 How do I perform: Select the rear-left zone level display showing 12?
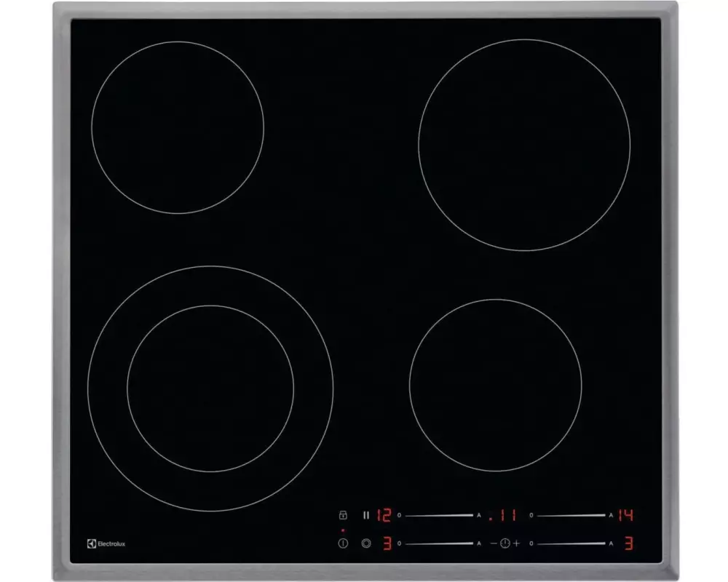tap(384, 514)
